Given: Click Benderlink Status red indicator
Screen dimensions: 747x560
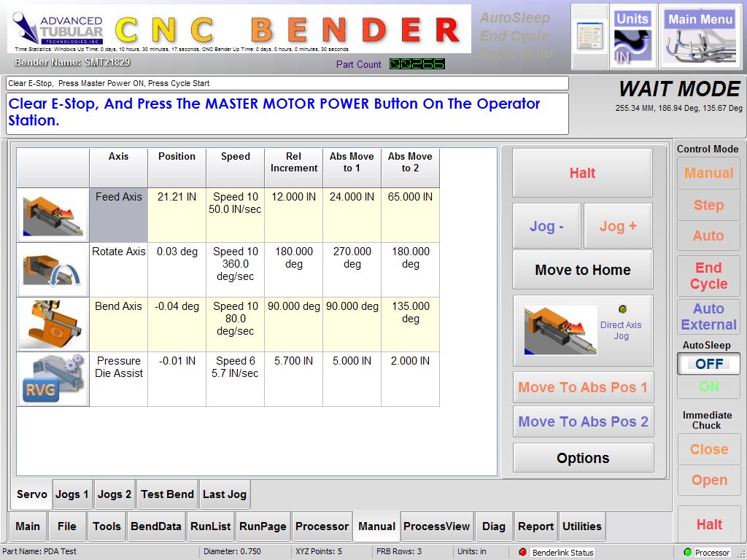Looking at the screenshot, I should coord(522,553).
